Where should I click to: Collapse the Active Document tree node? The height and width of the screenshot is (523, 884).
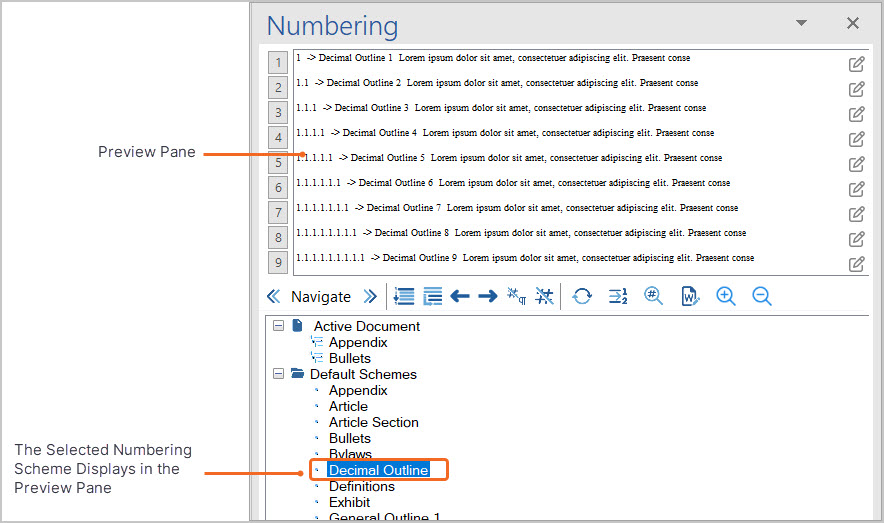coord(279,326)
